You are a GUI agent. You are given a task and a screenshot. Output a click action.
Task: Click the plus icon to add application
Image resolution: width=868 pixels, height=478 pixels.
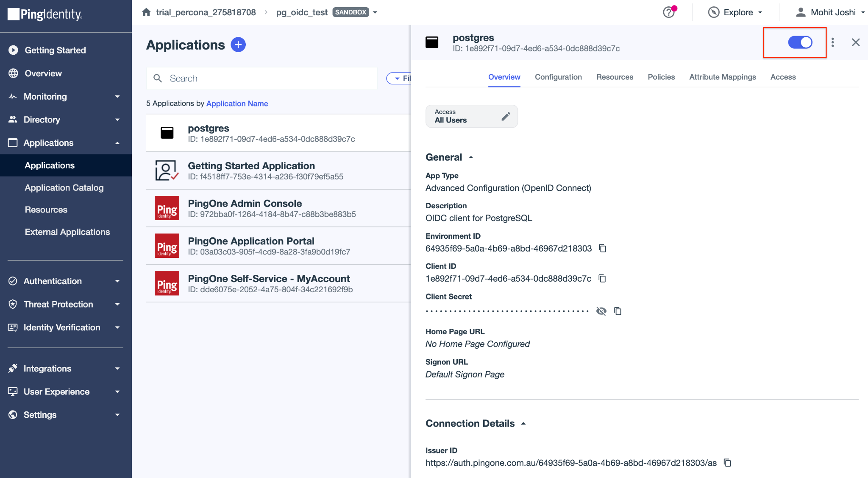tap(238, 45)
